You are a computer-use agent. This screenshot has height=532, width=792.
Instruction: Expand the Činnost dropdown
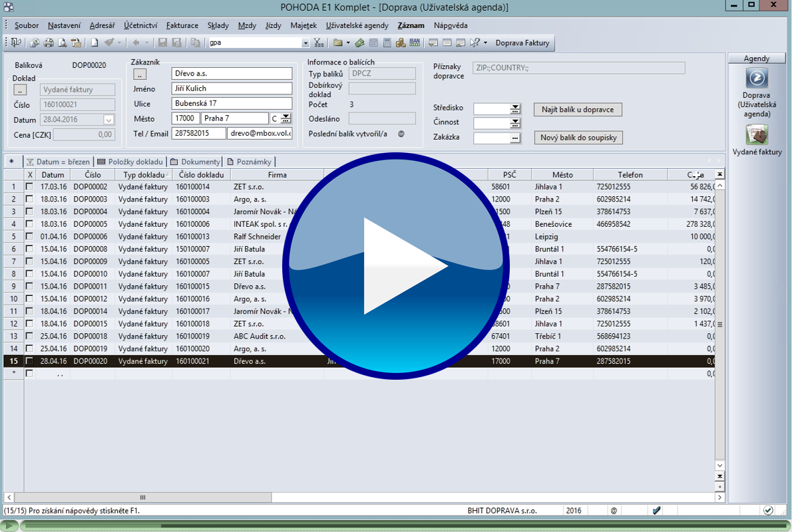pos(514,122)
